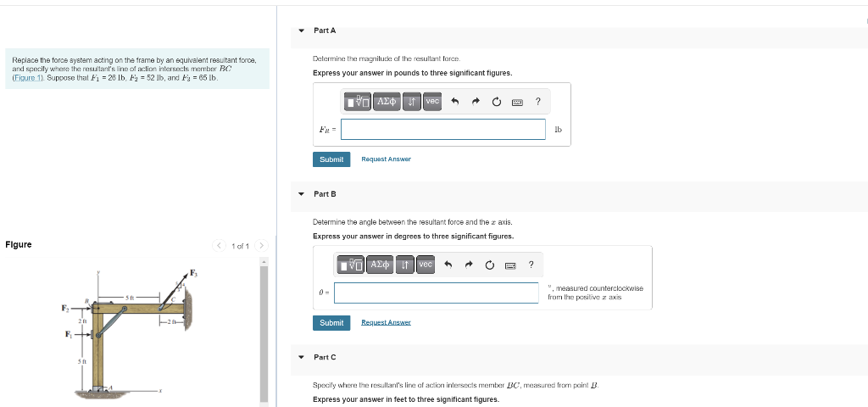This screenshot has width=868, height=407.
Task: Undo last entry in Part A toolbar
Action: (x=454, y=102)
